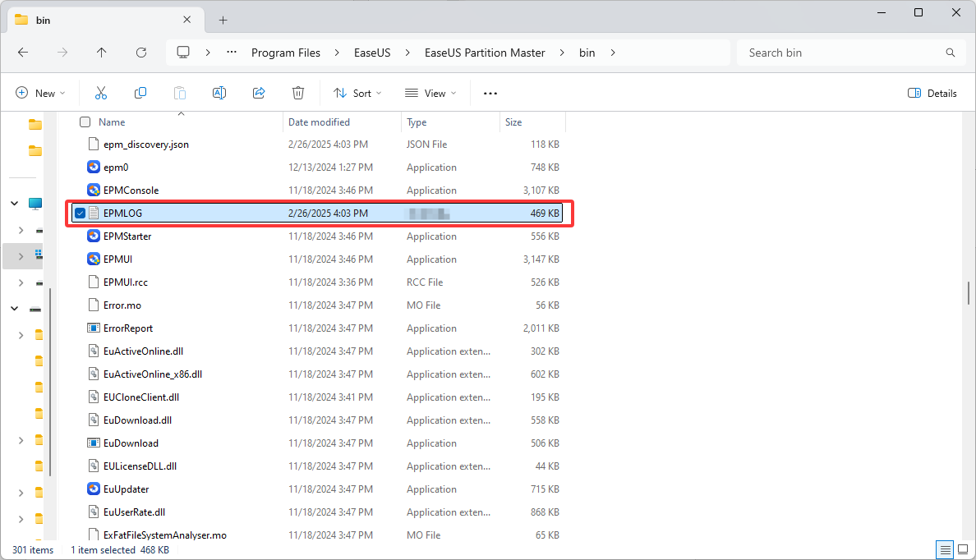Click the EPMStarter application icon
Image resolution: width=976 pixels, height=560 pixels.
pyautogui.click(x=94, y=236)
